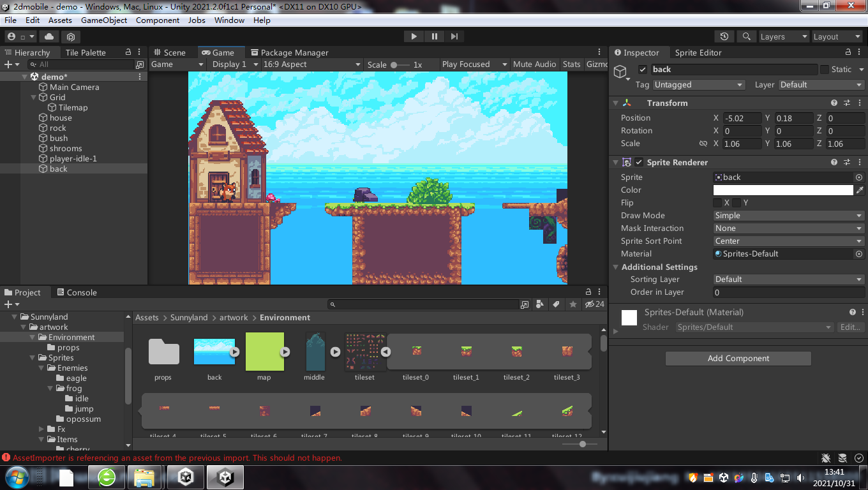Click the Hierarchy create plus button
The height and width of the screenshot is (490, 868).
[x=11, y=64]
